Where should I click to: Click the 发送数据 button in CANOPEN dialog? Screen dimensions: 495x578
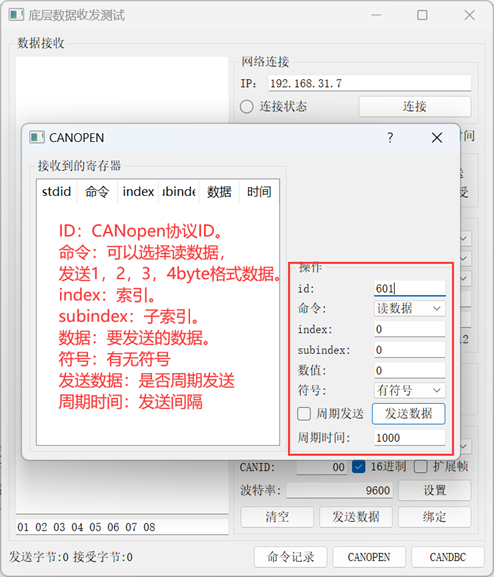pos(409,414)
